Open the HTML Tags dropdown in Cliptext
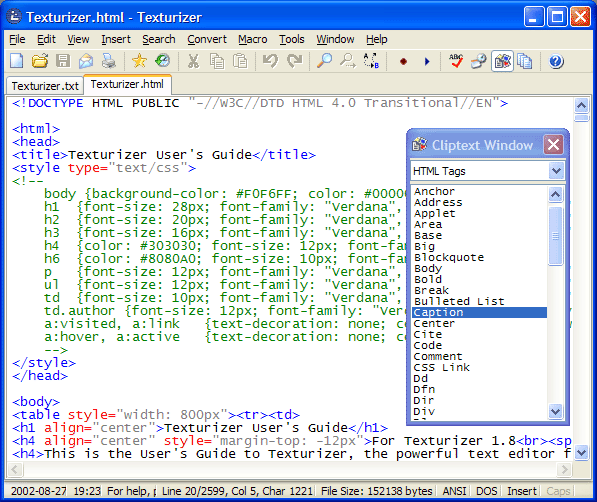Screen dimensions: 597x502 tap(556, 171)
